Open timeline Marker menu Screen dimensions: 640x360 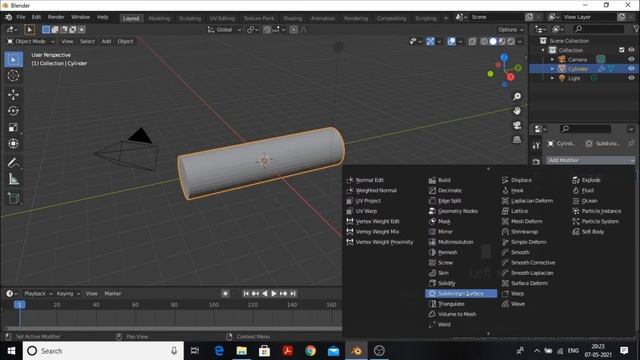(x=113, y=293)
